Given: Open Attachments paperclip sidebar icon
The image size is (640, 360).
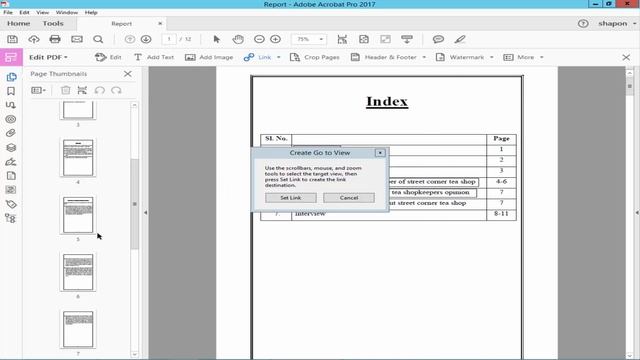Looking at the screenshot, I should pyautogui.click(x=11, y=133).
